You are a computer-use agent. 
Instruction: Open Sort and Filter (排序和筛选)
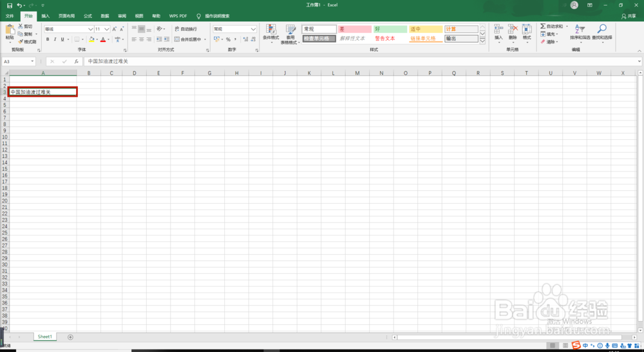pyautogui.click(x=580, y=32)
